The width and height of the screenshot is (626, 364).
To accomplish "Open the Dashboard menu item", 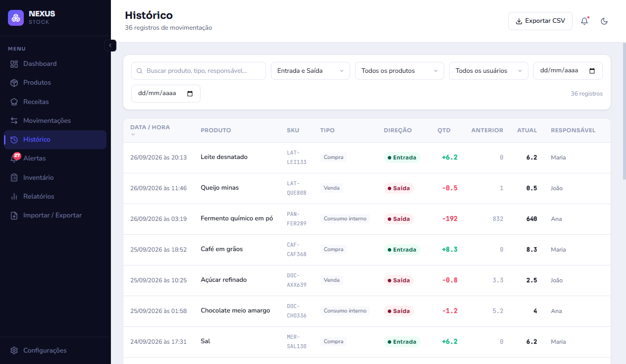I will (x=55, y=64).
